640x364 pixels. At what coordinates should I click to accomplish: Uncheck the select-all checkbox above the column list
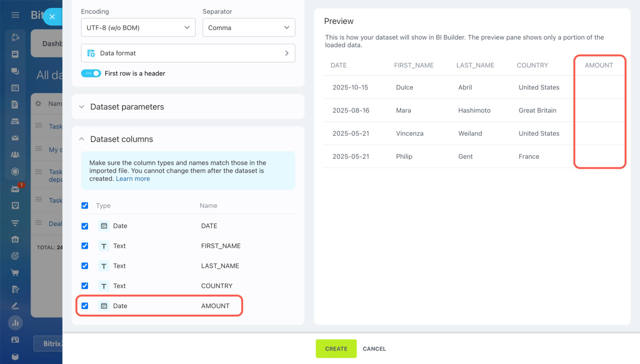point(84,205)
